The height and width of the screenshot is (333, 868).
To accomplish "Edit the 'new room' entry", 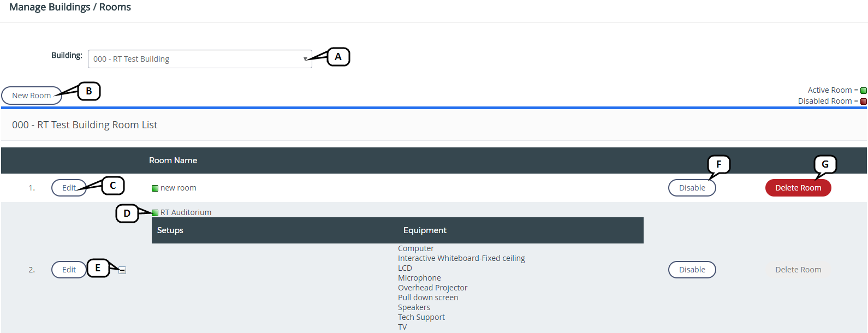I will click(x=69, y=188).
